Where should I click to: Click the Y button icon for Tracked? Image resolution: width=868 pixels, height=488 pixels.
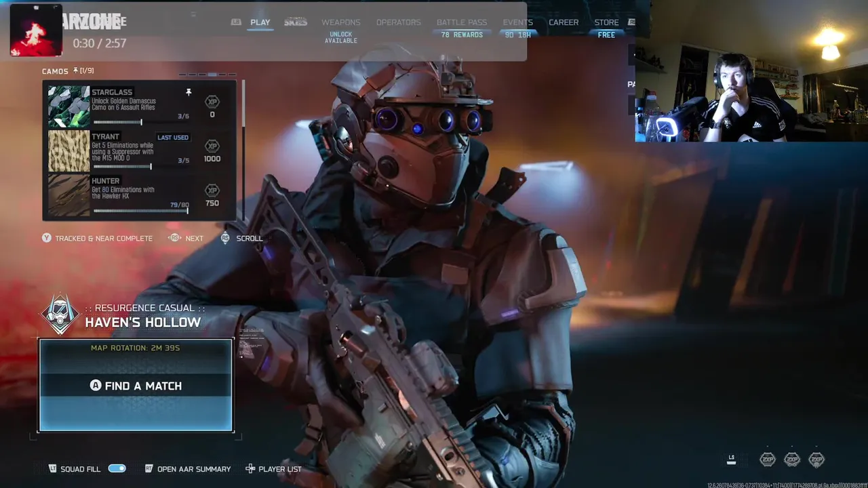tap(47, 238)
